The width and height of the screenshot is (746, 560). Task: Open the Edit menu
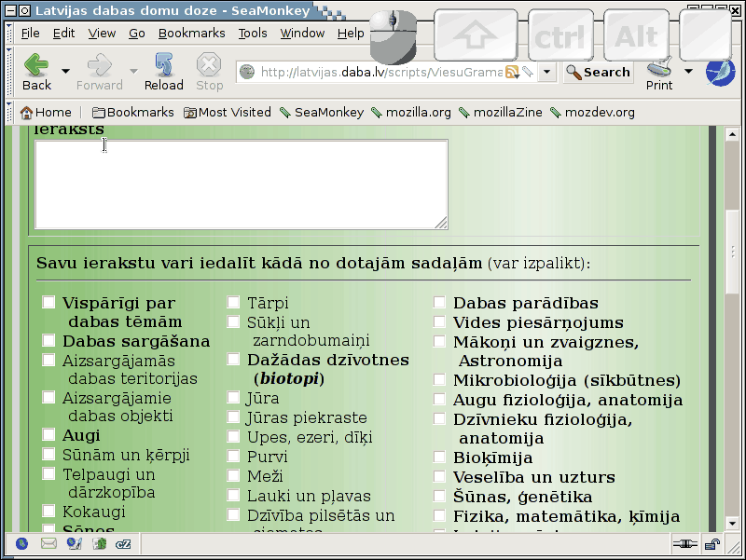(x=63, y=34)
